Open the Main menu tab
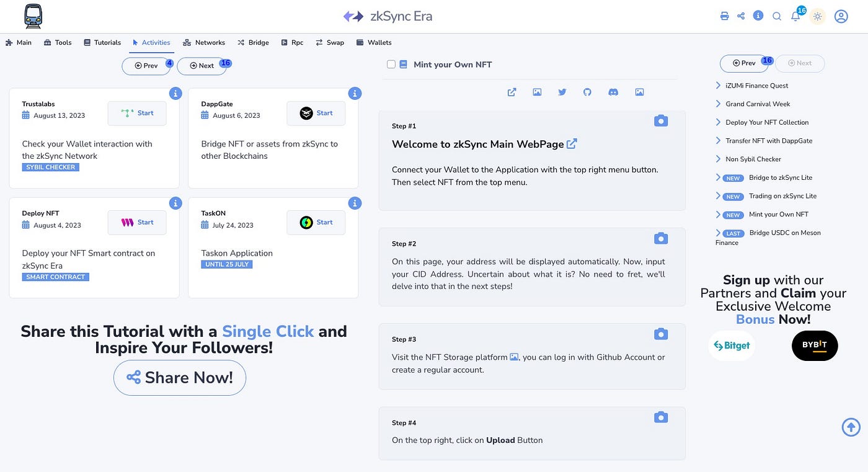Screen dimensions: 868x472 point(19,43)
